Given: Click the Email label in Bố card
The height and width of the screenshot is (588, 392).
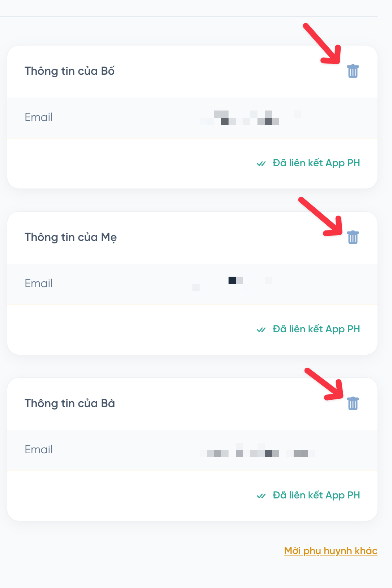Looking at the screenshot, I should pos(39,117).
